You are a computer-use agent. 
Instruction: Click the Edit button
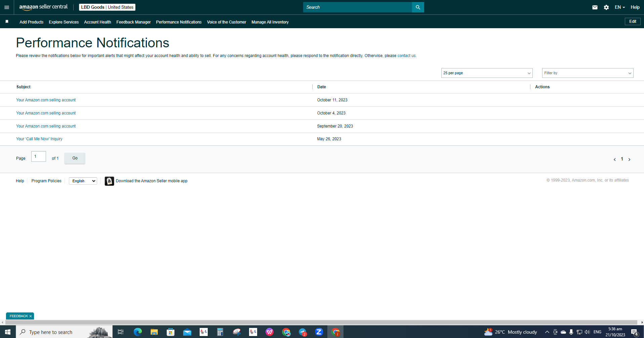633,21
